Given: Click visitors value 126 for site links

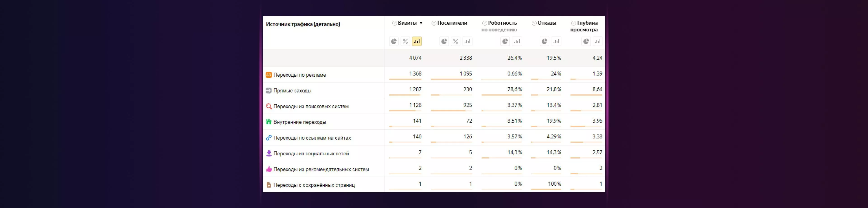Looking at the screenshot, I should pyautogui.click(x=468, y=137).
